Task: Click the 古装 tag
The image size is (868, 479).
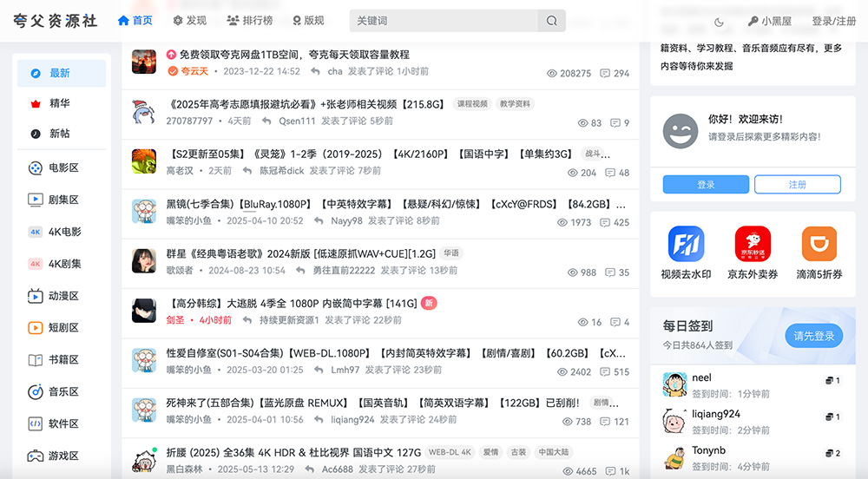Action: [x=519, y=452]
